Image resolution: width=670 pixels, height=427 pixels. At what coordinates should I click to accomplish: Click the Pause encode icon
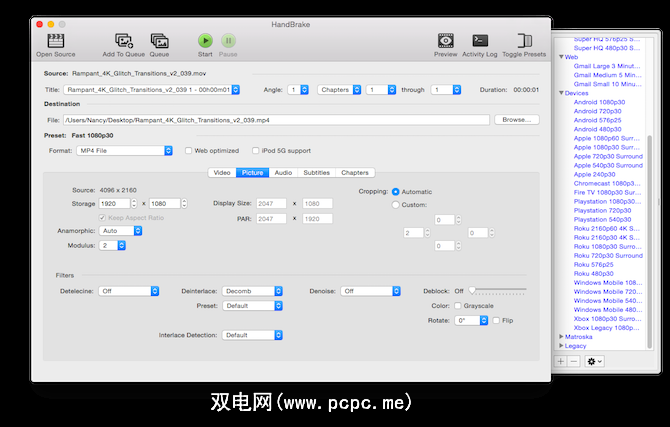[228, 41]
